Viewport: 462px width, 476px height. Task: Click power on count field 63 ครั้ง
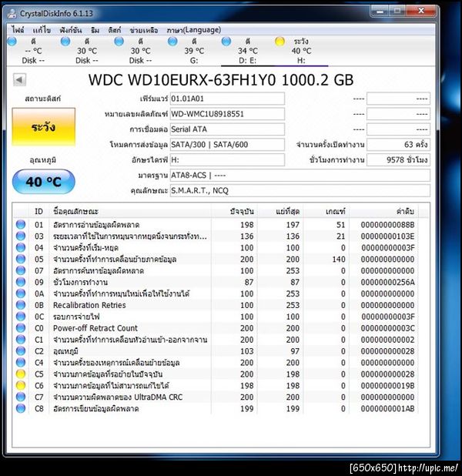point(398,145)
